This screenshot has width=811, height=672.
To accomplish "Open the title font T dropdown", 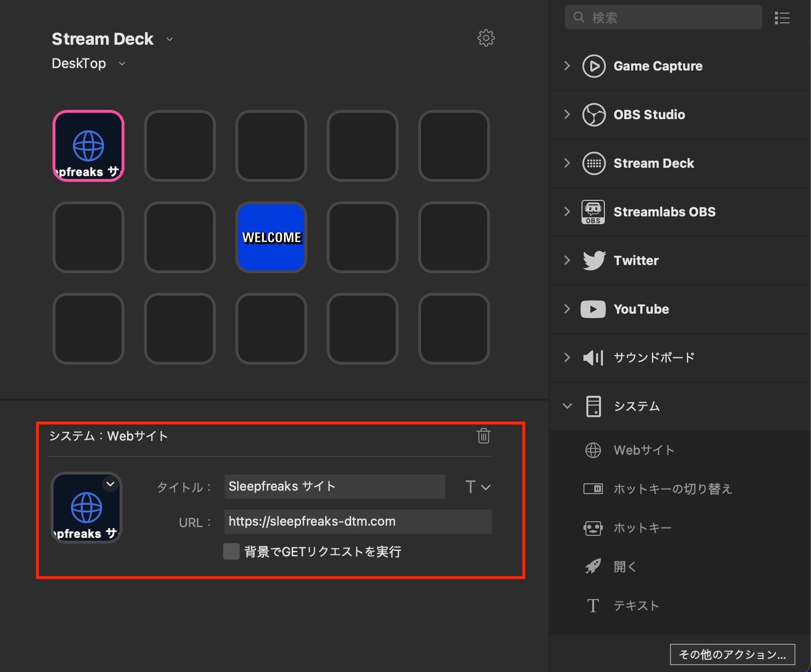I will (477, 487).
